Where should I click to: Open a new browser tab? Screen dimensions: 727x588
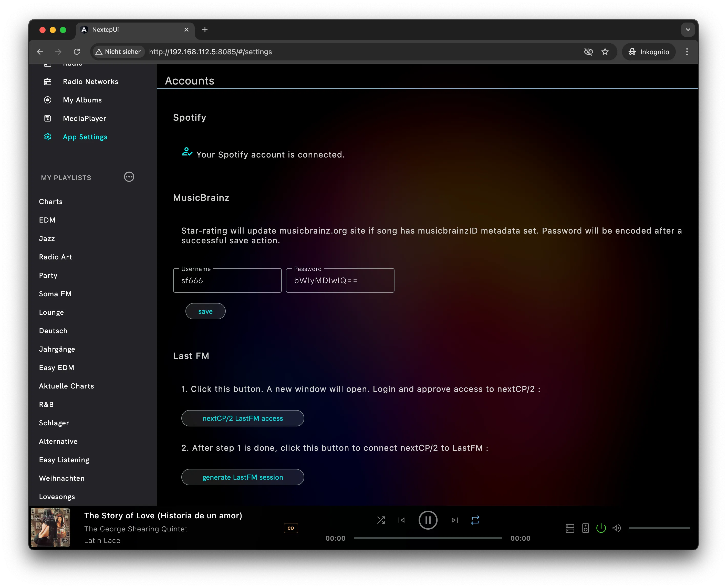(205, 30)
